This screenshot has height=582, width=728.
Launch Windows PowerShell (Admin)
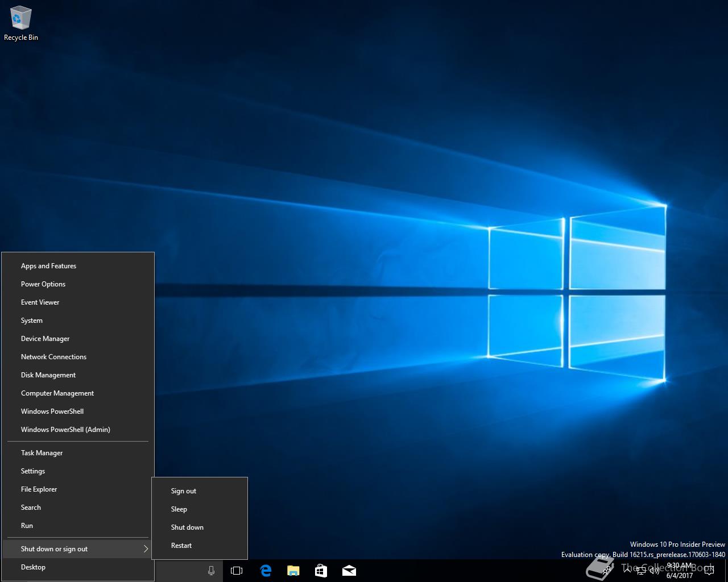78,430
